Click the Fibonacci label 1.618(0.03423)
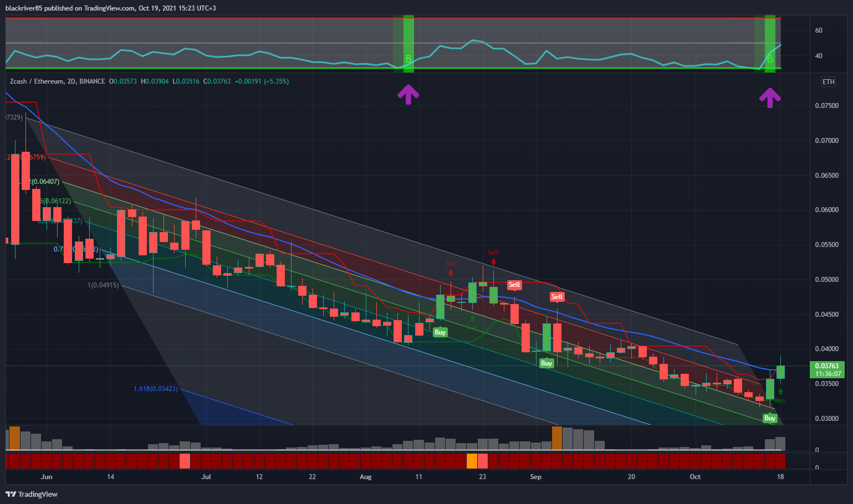 click(156, 389)
